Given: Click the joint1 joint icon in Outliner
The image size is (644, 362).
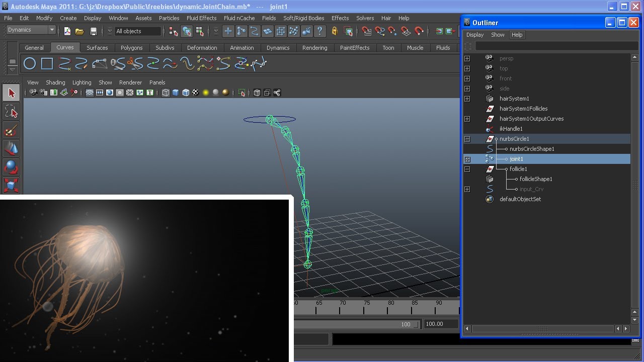Looking at the screenshot, I should pyautogui.click(x=490, y=159).
